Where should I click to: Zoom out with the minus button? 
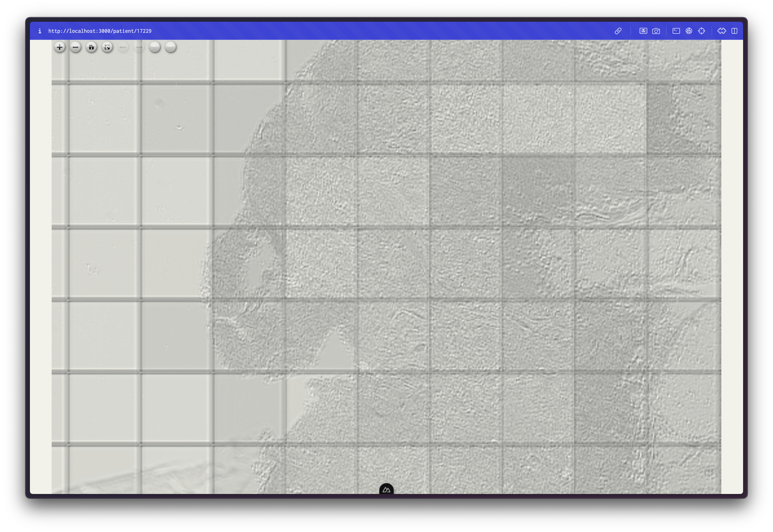(75, 47)
